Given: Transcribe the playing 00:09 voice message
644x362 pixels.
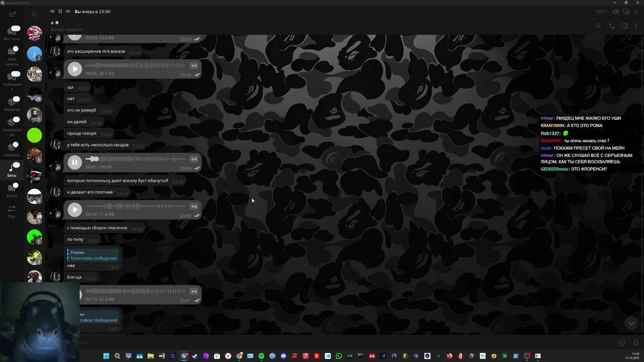Looking at the screenshot, I should pyautogui.click(x=194, y=159).
